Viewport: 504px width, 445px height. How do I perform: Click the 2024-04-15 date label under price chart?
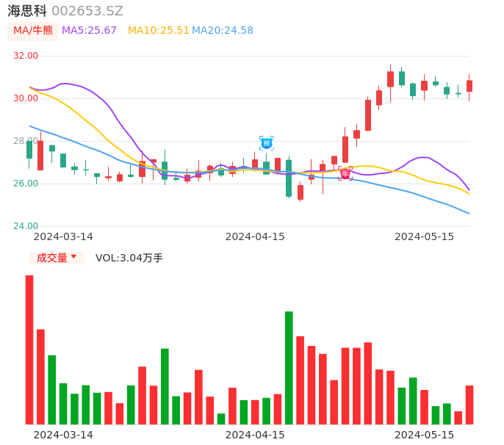(x=255, y=236)
